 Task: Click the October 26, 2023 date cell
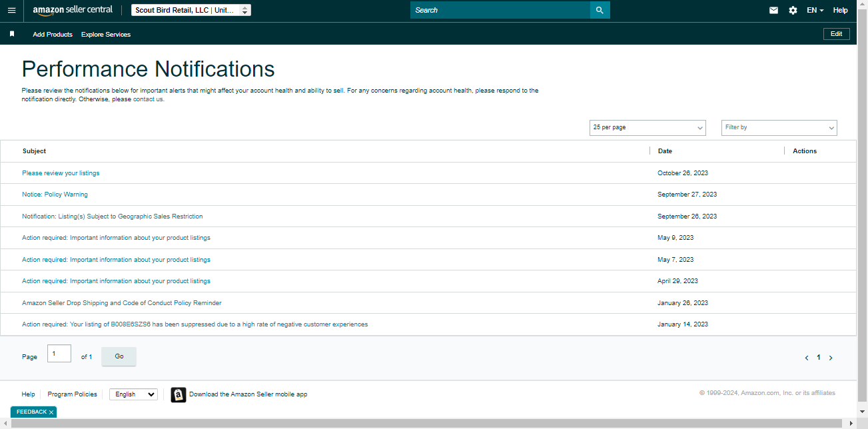point(683,173)
